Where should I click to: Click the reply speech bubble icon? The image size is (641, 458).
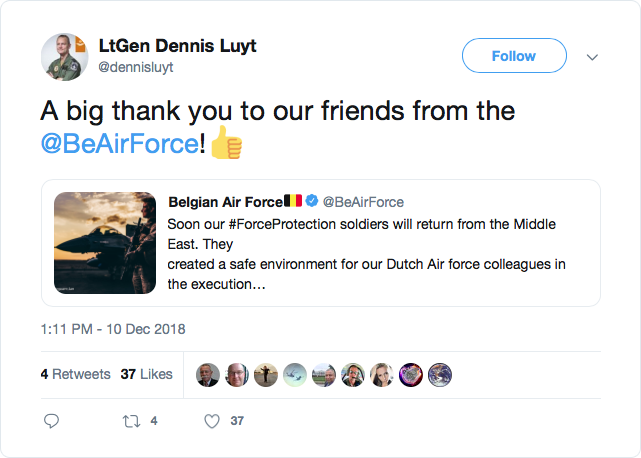click(53, 421)
